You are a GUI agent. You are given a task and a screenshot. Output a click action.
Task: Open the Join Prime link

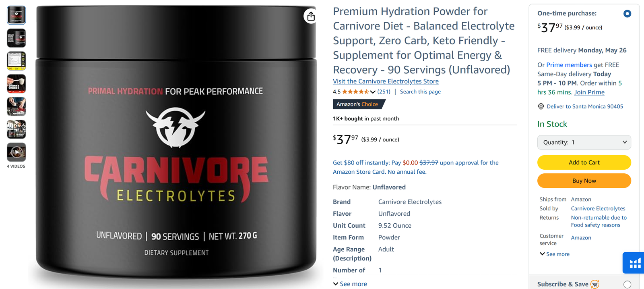point(589,92)
